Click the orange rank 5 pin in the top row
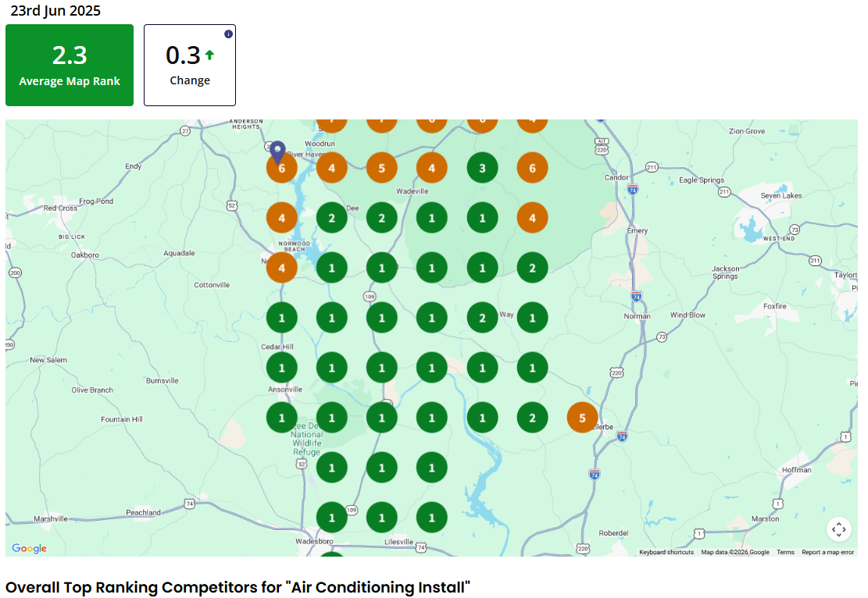Viewport: 868px width, 598px height. (x=381, y=167)
